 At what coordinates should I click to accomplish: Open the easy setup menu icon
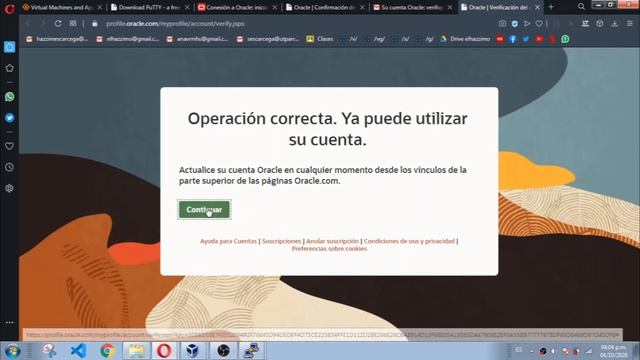(x=630, y=24)
